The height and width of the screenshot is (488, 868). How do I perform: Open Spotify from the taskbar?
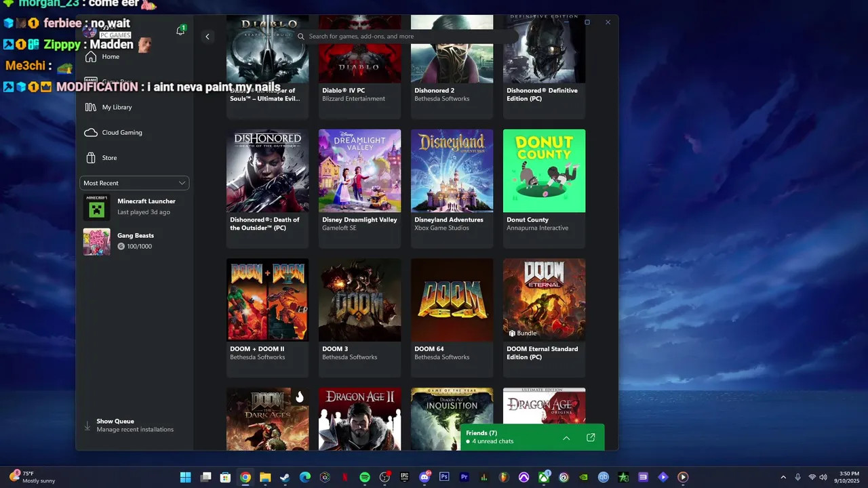click(x=365, y=477)
